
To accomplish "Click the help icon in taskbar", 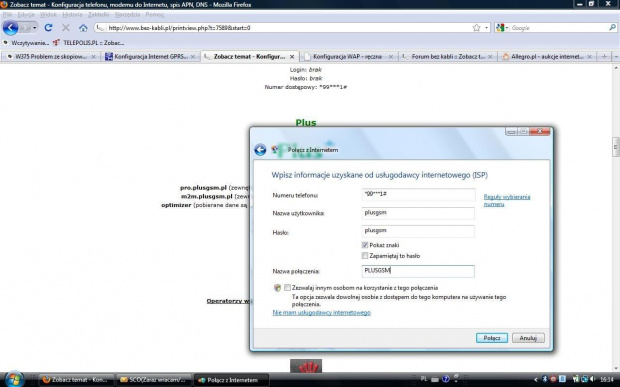I will tap(446, 379).
